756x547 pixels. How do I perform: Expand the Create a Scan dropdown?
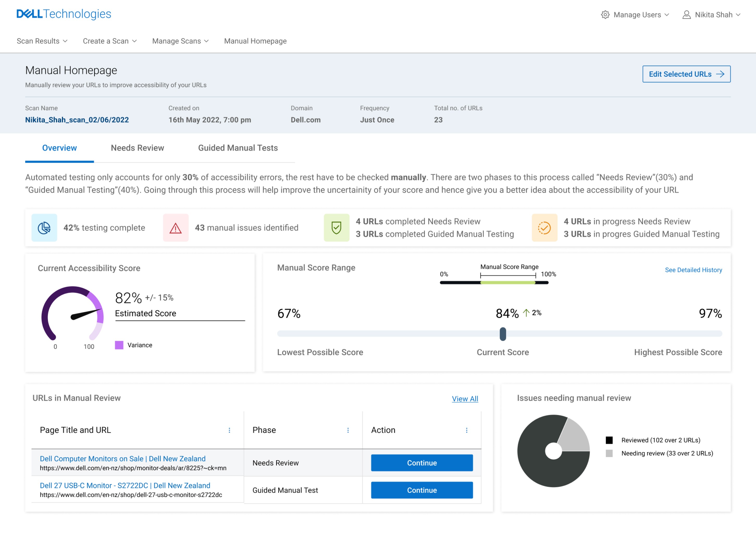tap(110, 41)
